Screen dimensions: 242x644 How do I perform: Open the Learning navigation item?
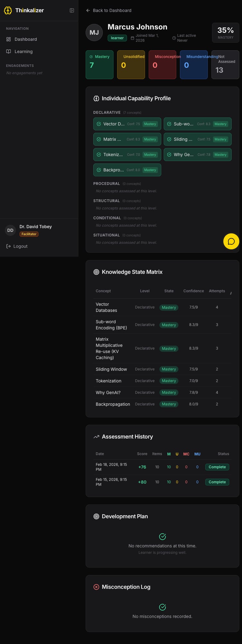tap(23, 52)
